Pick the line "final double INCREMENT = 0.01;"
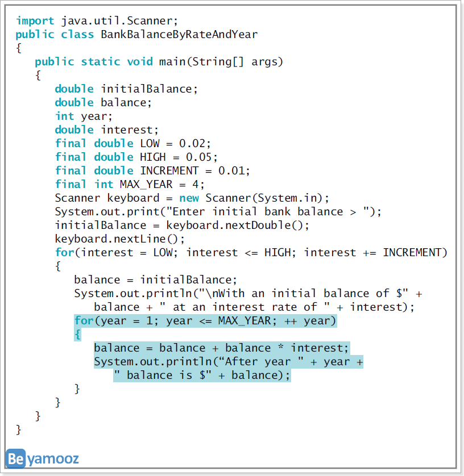Image resolution: width=464 pixels, height=476 pixels. [x=152, y=170]
